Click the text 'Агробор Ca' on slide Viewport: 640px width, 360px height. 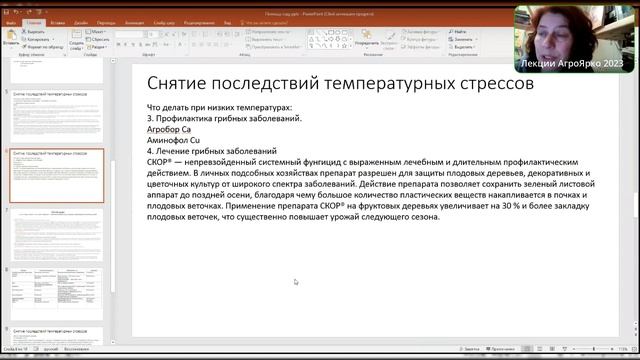coord(169,129)
